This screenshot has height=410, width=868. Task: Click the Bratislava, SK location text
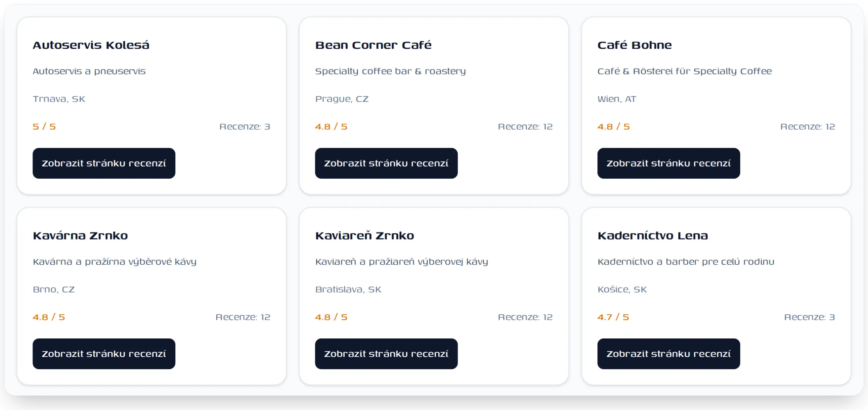tap(348, 289)
